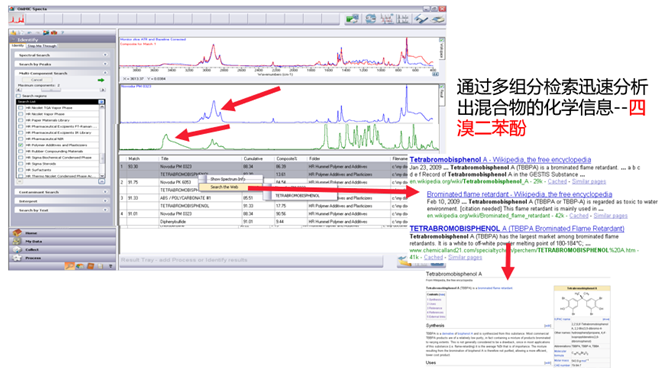The height and width of the screenshot is (371, 664).
Task: Open the Brominated flame retardant Wikipedia link
Action: click(x=519, y=194)
